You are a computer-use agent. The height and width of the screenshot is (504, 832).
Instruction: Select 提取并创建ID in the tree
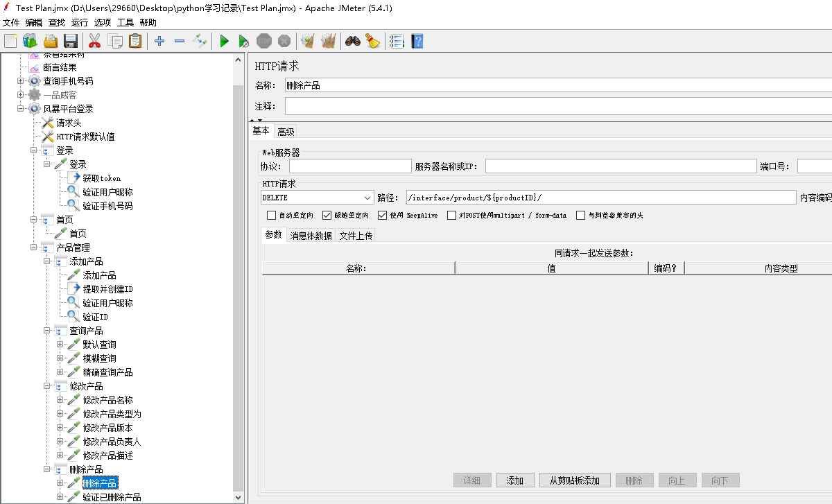(107, 289)
